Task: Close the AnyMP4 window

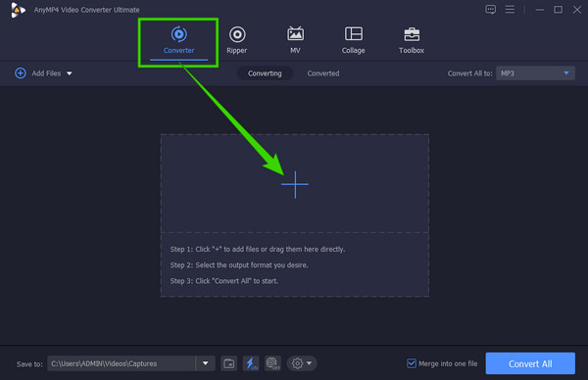Action: point(577,10)
